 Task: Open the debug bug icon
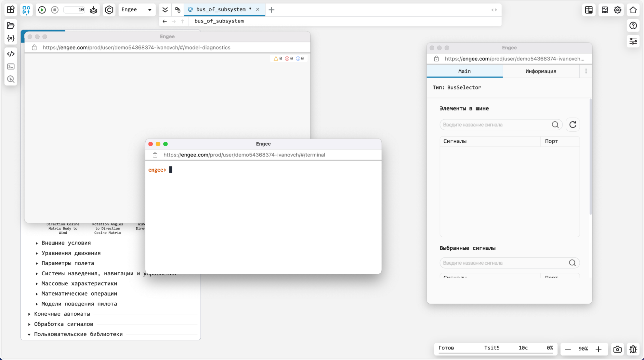pos(633,349)
